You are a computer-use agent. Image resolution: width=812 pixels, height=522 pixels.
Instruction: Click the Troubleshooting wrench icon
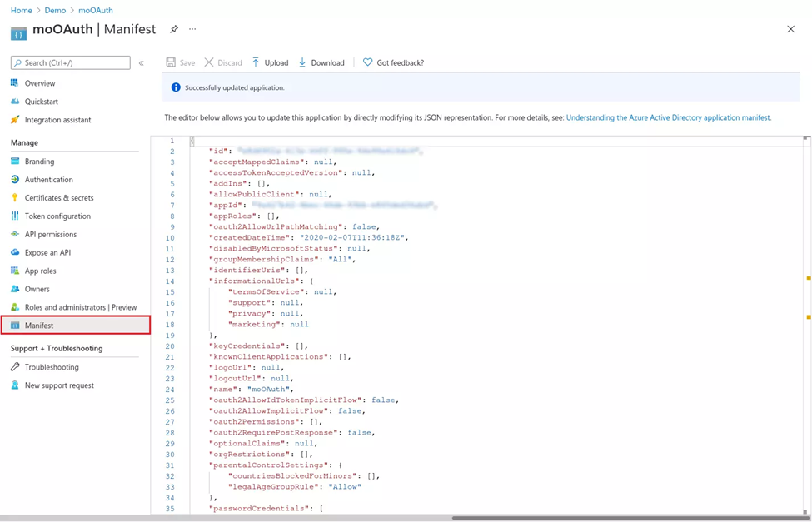point(15,367)
